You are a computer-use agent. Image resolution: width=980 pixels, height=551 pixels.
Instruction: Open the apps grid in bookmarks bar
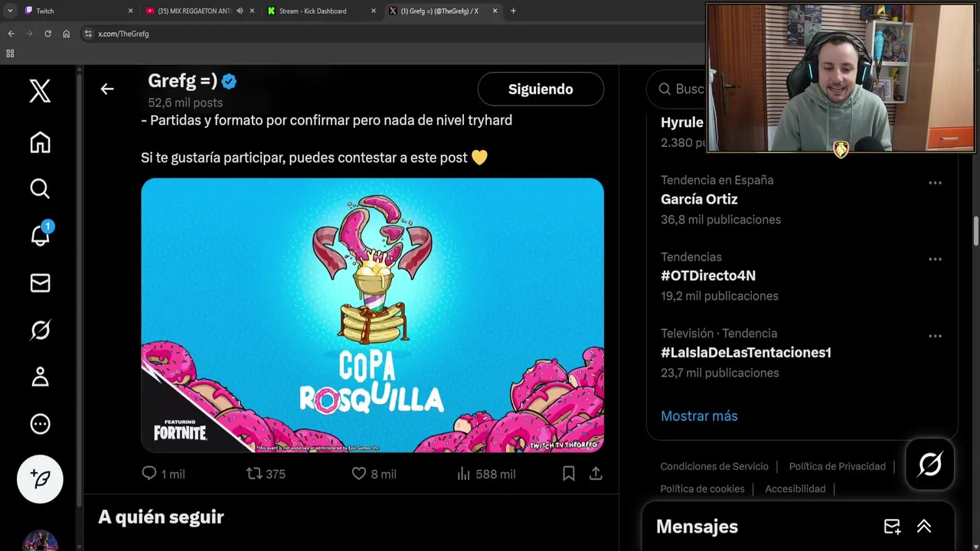tap(10, 54)
